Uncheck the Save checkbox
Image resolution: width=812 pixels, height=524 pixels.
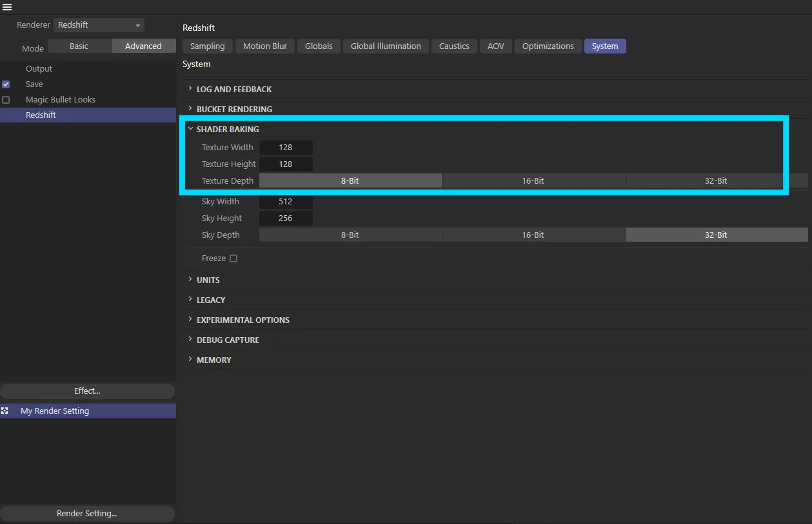(6, 84)
